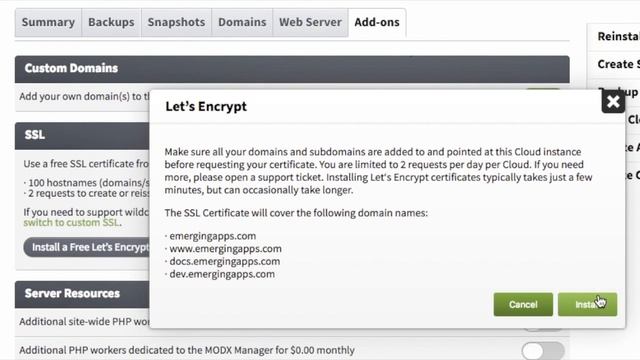
Task: Cancel the Let's Encrypt installation
Action: (523, 304)
